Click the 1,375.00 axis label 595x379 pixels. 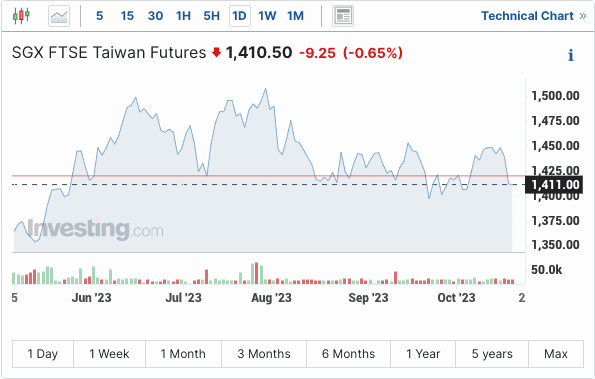pyautogui.click(x=555, y=220)
